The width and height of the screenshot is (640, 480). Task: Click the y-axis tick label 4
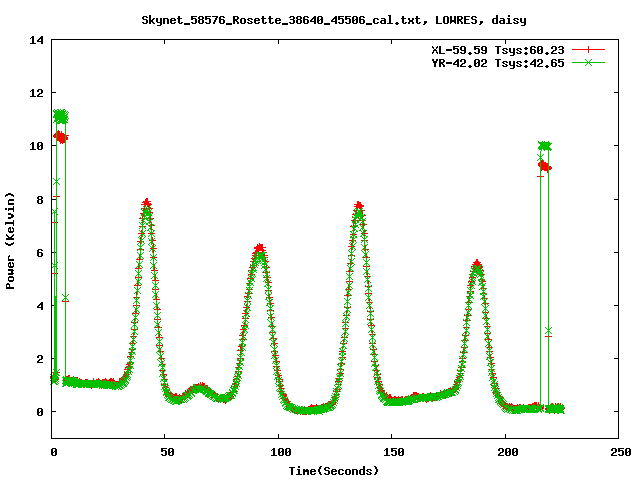pos(40,306)
